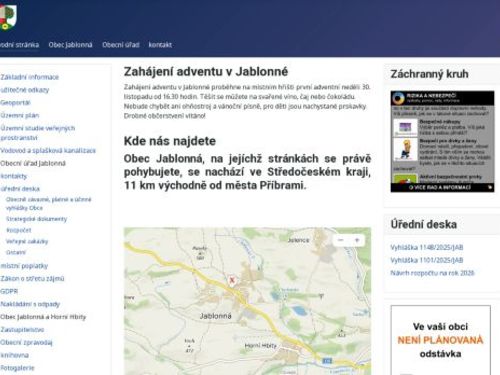
Task: Open the power outage notice widget
Action: coord(441,340)
